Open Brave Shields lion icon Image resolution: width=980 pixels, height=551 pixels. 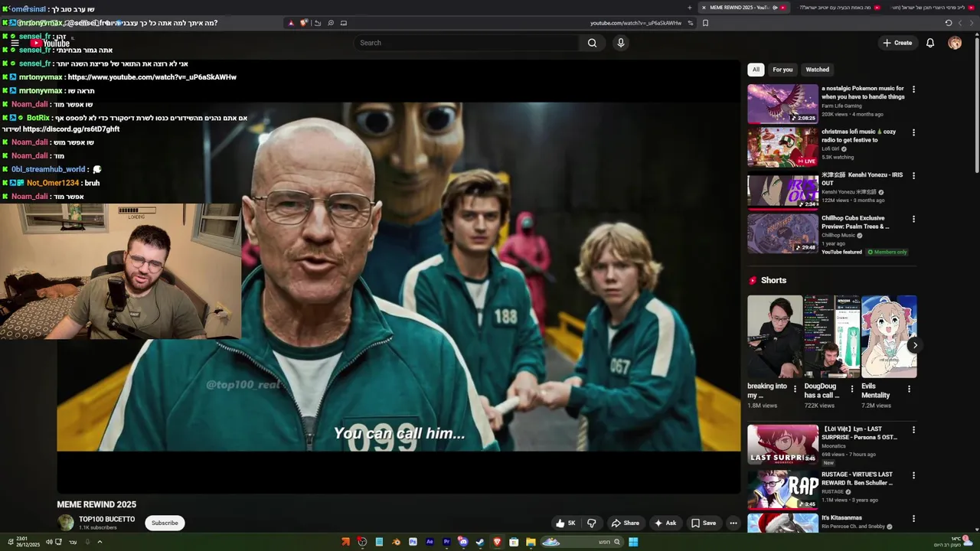click(x=303, y=23)
